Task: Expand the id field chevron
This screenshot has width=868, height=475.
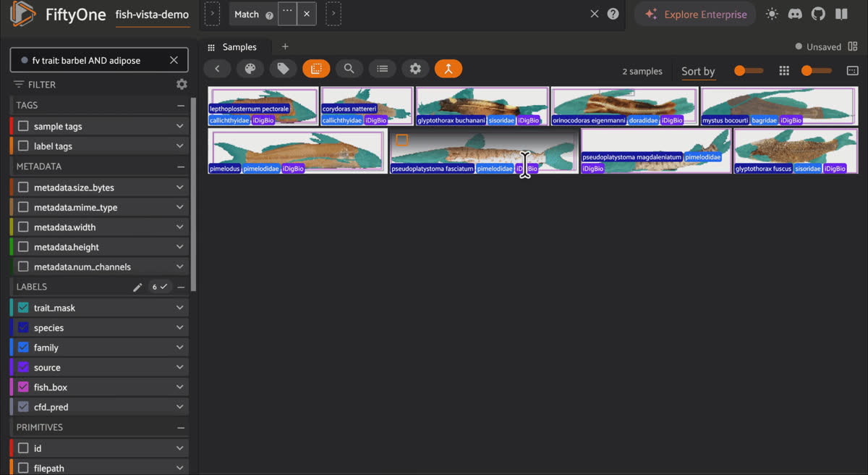Action: tap(179, 448)
